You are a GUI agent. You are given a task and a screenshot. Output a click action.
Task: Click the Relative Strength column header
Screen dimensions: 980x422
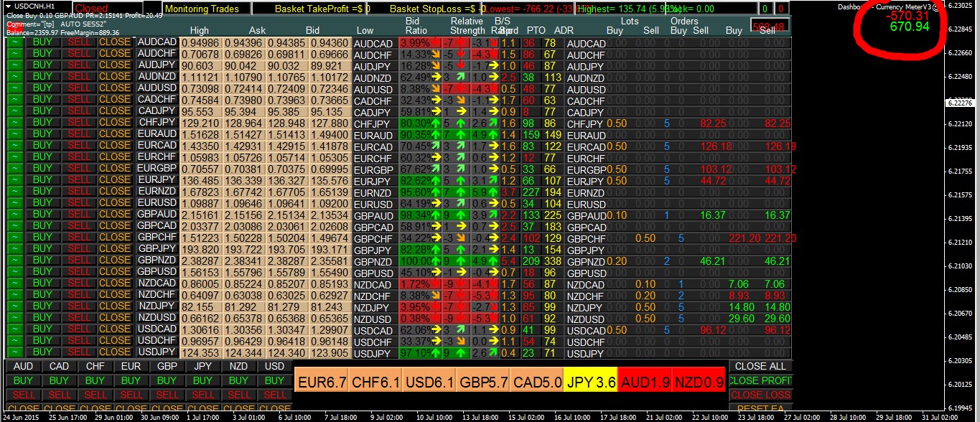[467, 26]
